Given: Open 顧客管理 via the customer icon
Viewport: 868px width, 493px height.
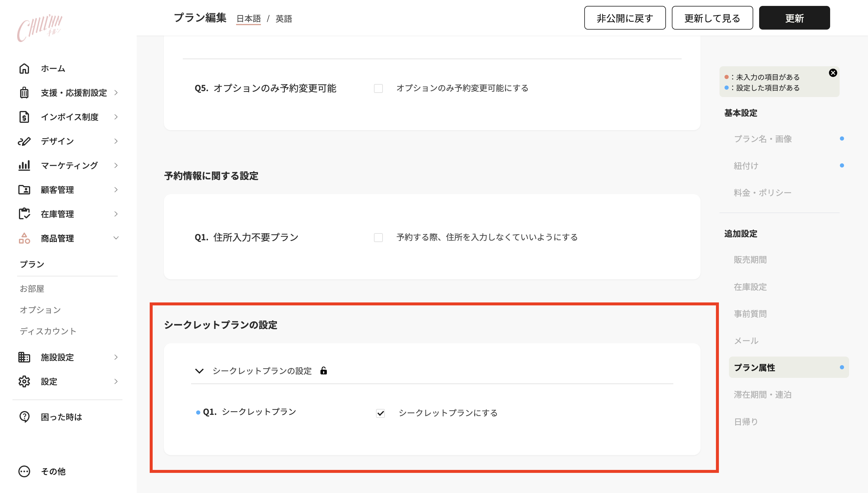Looking at the screenshot, I should tap(24, 190).
